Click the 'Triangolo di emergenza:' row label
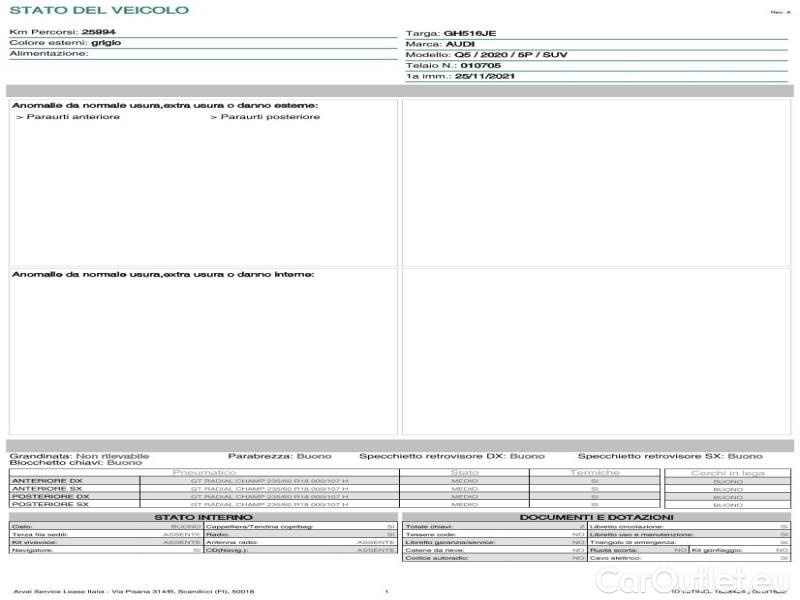The image size is (800, 600). click(633, 542)
